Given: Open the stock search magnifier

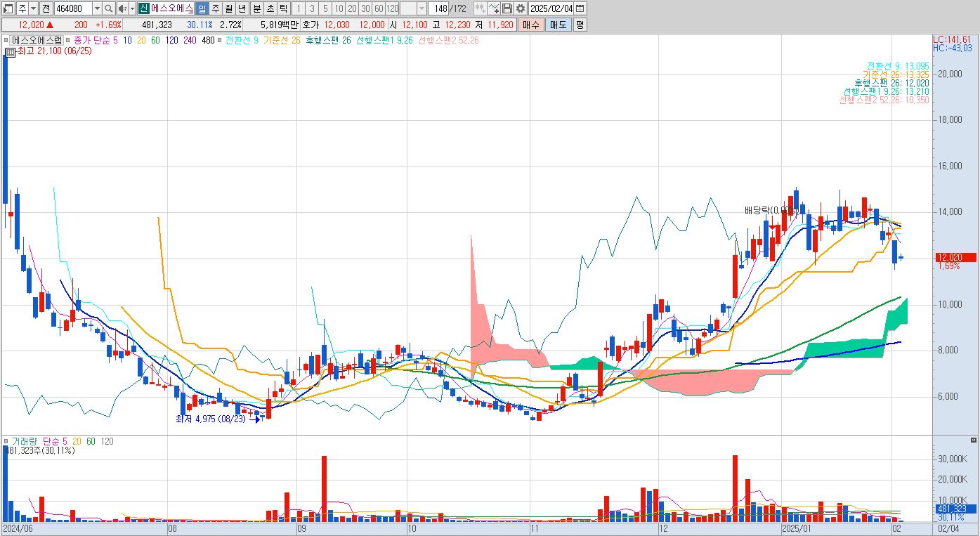Looking at the screenshot, I should (x=108, y=8).
